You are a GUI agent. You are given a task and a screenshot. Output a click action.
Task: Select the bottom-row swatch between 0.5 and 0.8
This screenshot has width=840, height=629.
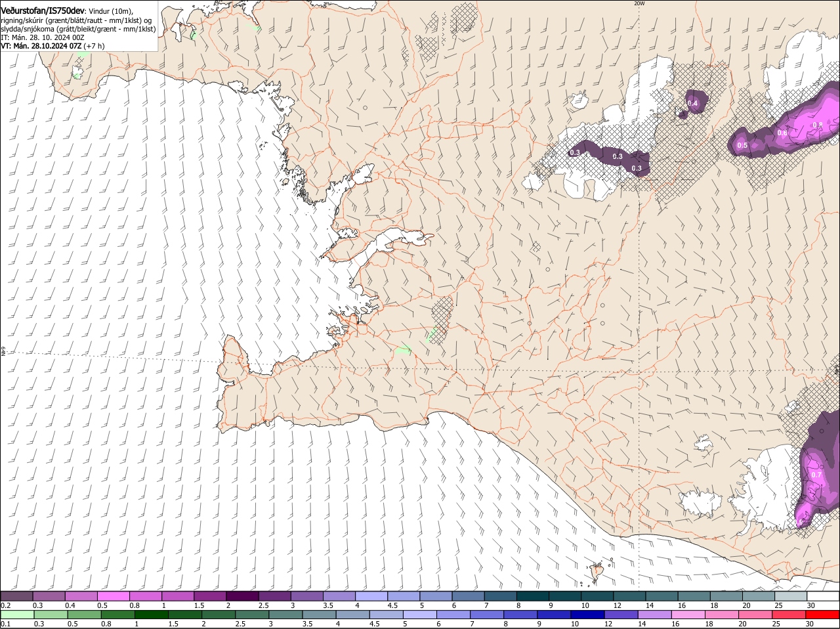coord(84,615)
